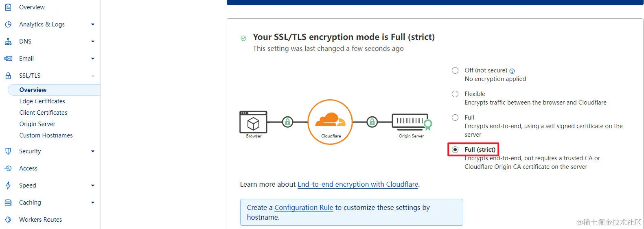Click the Cloudflare logo in diagram
Viewport: 644px width, 229px height.
330,121
